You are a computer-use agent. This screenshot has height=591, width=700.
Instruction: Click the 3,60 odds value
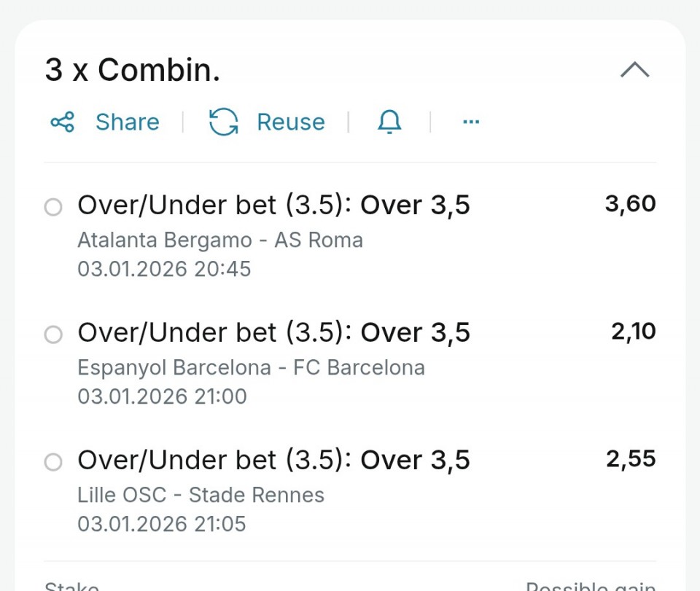pyautogui.click(x=630, y=204)
